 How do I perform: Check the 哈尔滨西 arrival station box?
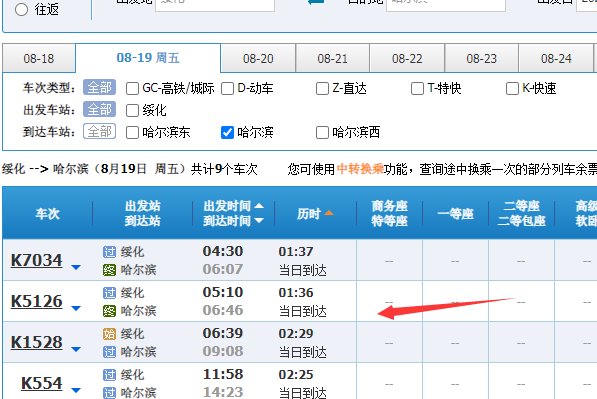coord(322,132)
